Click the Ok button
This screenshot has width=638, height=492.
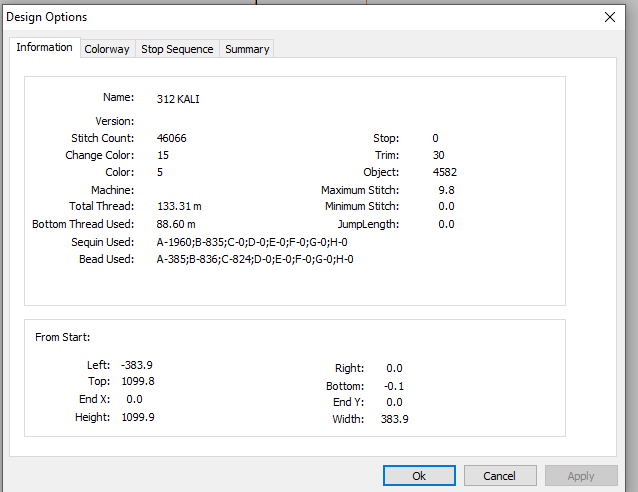tap(419, 476)
